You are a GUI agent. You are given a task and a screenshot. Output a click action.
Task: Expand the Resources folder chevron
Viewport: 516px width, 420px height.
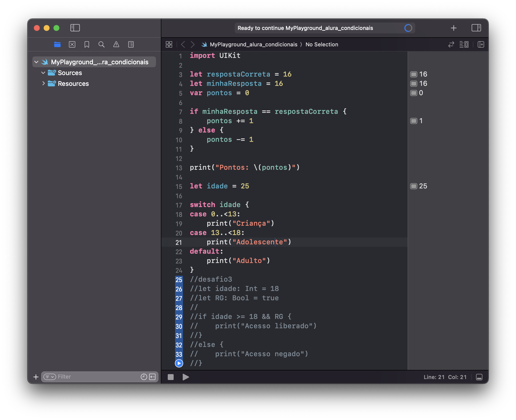point(43,83)
